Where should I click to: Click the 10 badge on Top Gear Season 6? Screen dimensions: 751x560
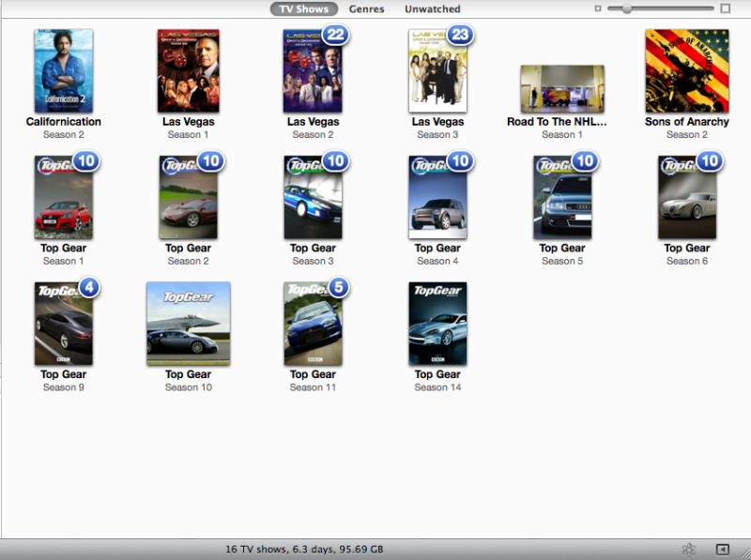710,160
